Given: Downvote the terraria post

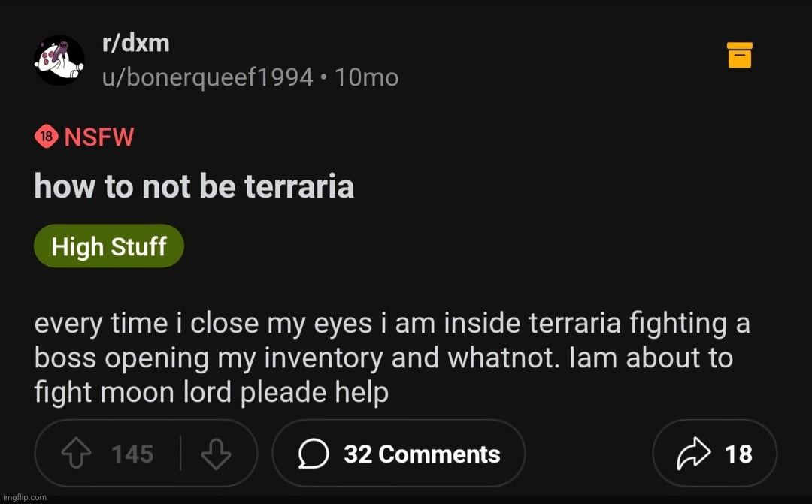Looking at the screenshot, I should tap(216, 454).
